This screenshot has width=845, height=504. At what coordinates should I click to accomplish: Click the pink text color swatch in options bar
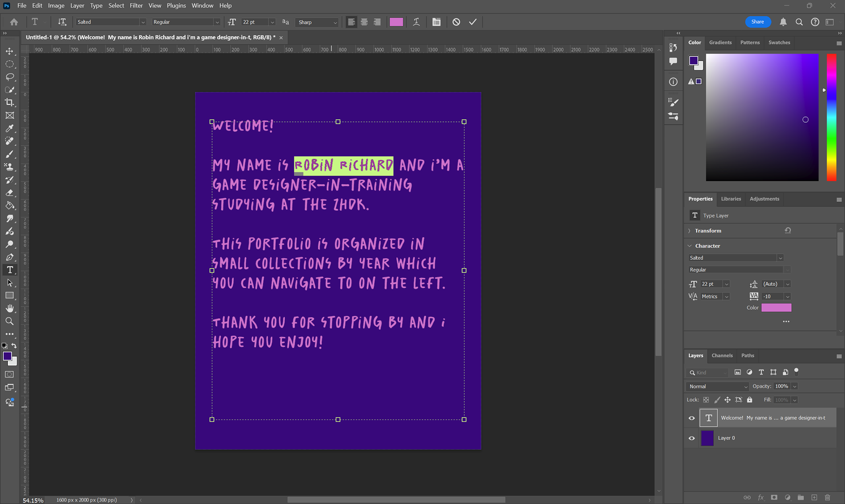[396, 22]
